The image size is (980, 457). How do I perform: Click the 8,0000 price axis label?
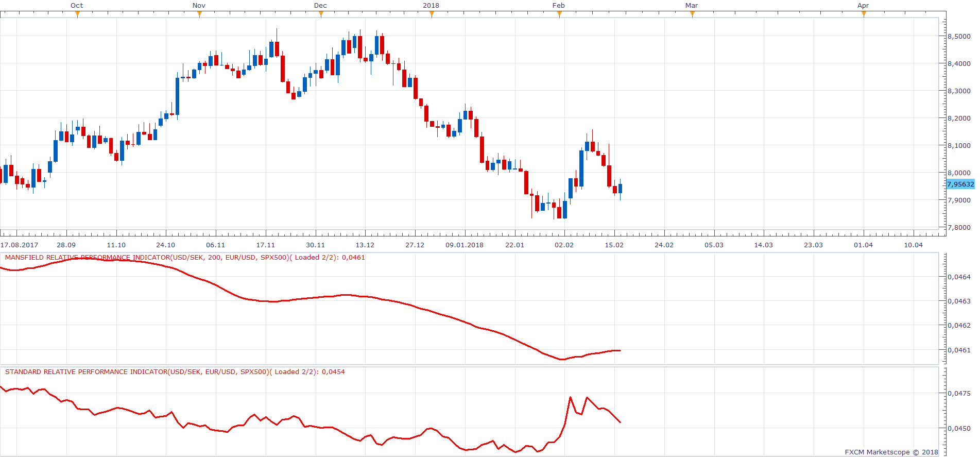point(959,173)
